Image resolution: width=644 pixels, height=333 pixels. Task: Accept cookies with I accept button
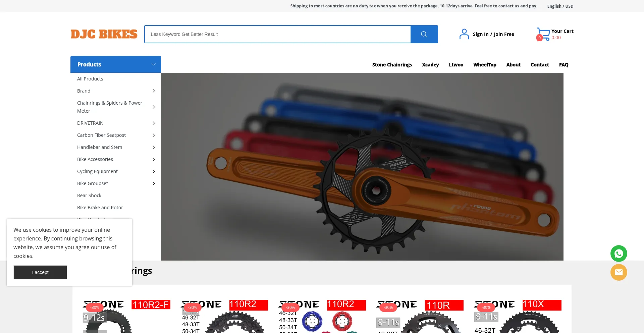(x=40, y=272)
